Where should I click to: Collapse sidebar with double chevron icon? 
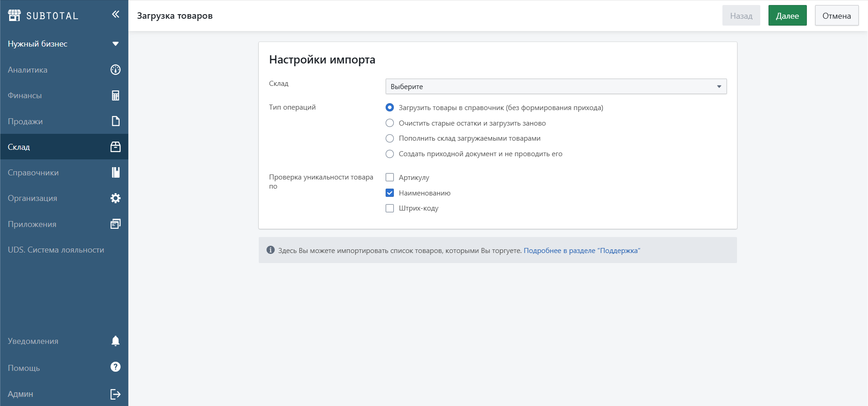click(115, 15)
